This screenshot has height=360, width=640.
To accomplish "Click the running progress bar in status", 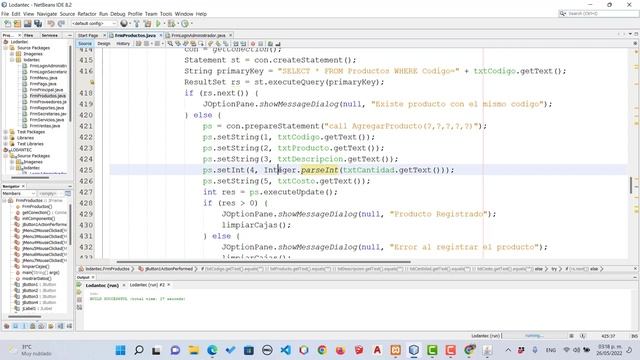I will pos(535,336).
